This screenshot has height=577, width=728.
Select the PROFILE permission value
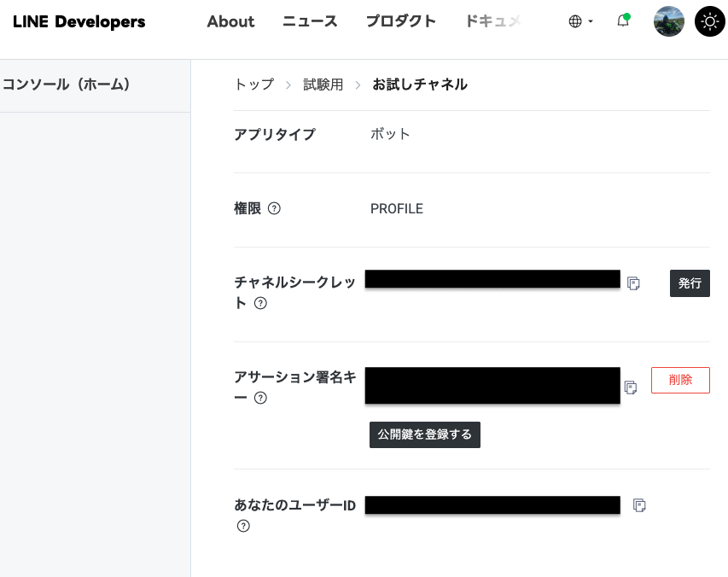coord(397,209)
